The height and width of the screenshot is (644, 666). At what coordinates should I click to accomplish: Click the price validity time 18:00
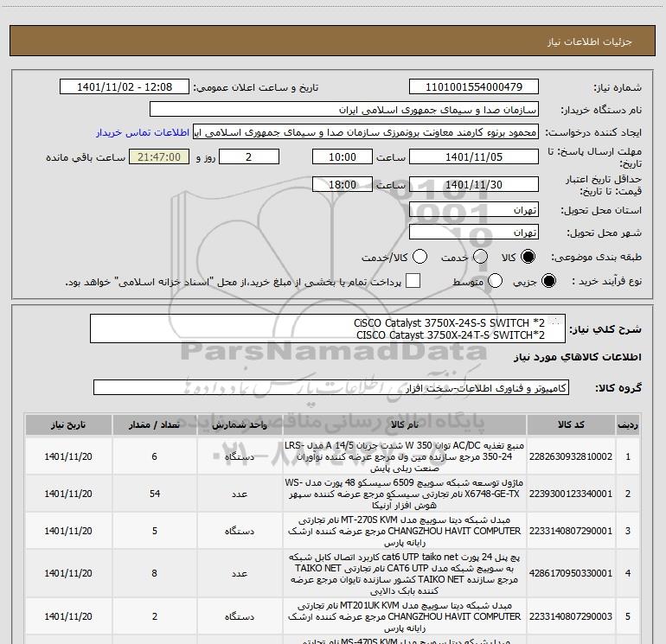[343, 184]
